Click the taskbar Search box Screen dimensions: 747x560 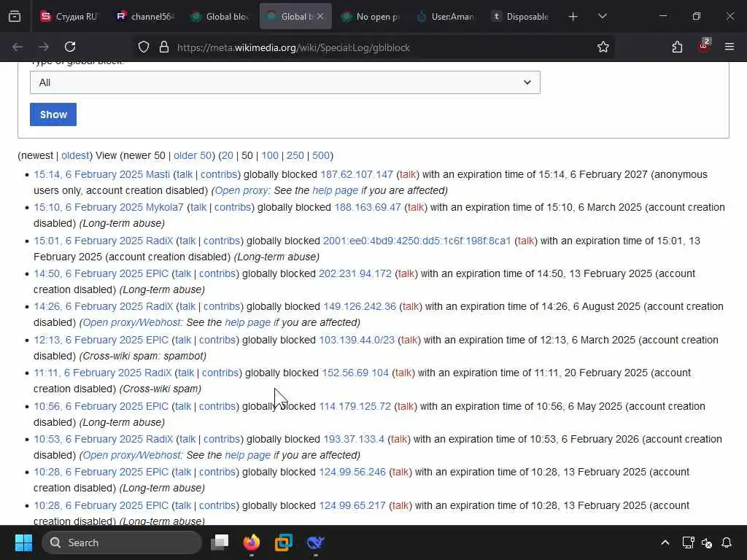122,542
